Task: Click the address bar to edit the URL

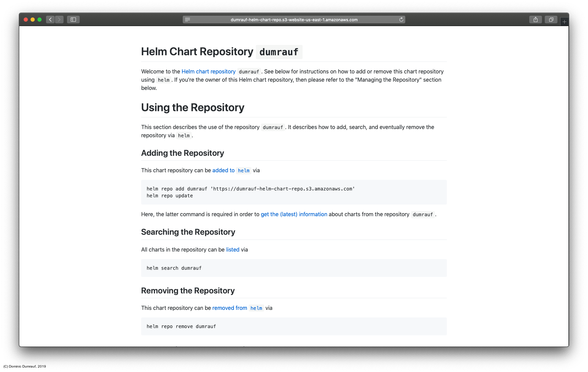Action: tap(294, 20)
